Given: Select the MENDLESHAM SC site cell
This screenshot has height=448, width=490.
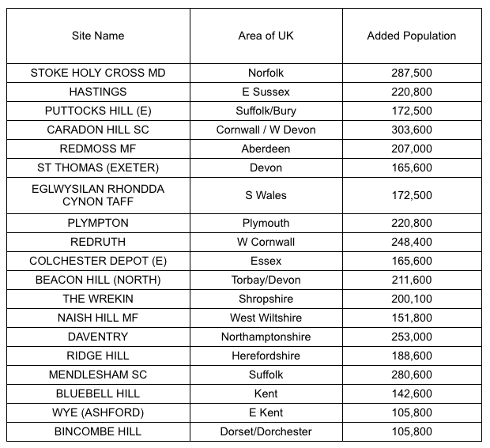Looking at the screenshot, I should 98,375.
